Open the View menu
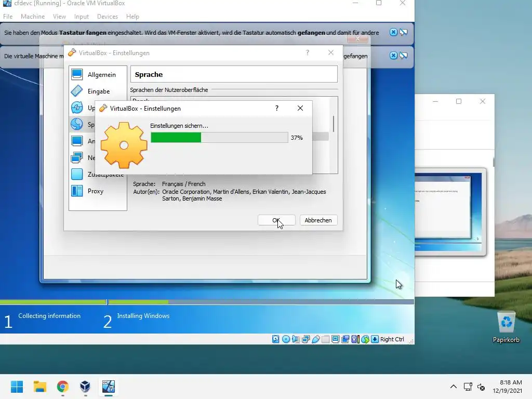 point(59,16)
